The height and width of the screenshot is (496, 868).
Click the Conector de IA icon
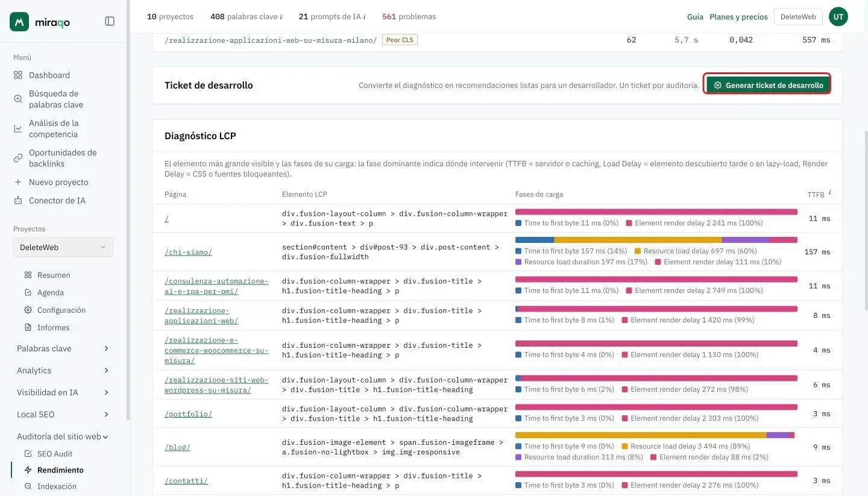pos(17,200)
